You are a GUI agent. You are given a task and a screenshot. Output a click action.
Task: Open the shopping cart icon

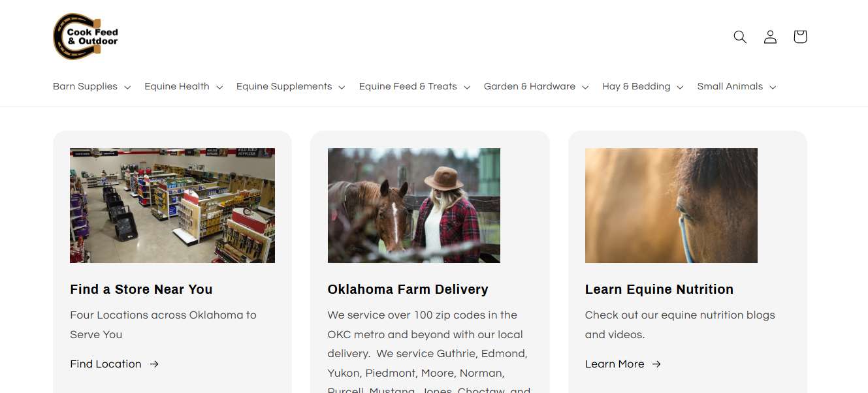(800, 37)
